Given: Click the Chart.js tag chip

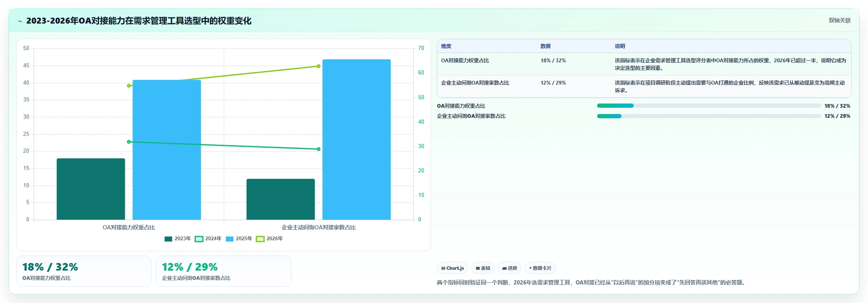Looking at the screenshot, I should click(x=453, y=268).
